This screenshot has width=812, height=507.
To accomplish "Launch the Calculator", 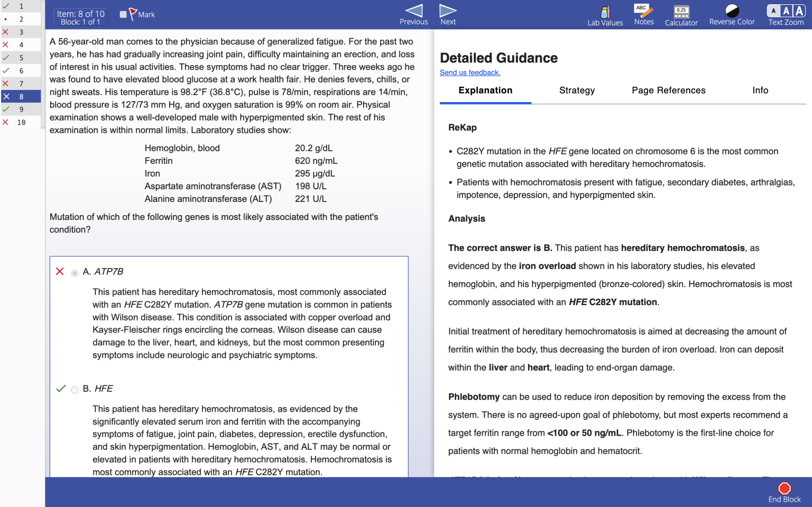I will click(681, 14).
